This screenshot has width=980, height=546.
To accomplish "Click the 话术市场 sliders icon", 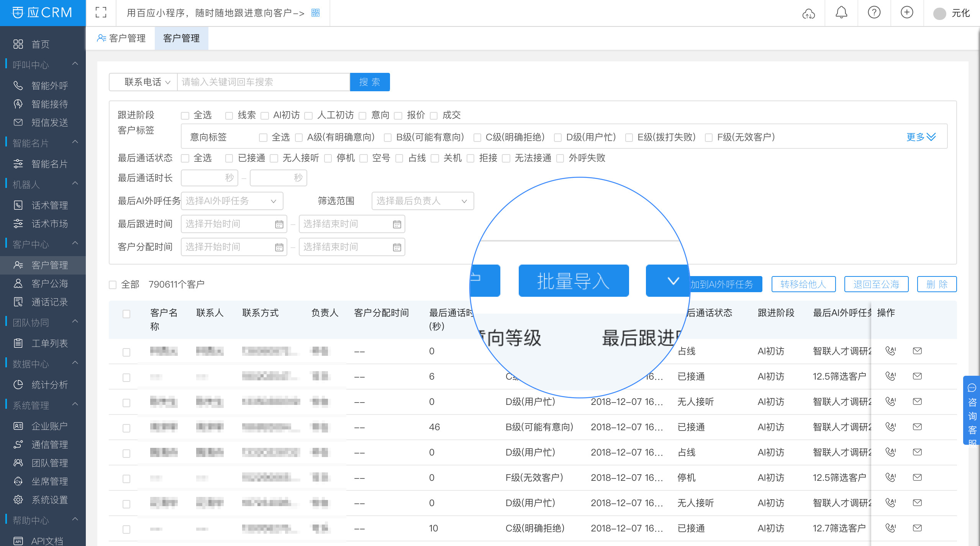I will pyautogui.click(x=18, y=224).
